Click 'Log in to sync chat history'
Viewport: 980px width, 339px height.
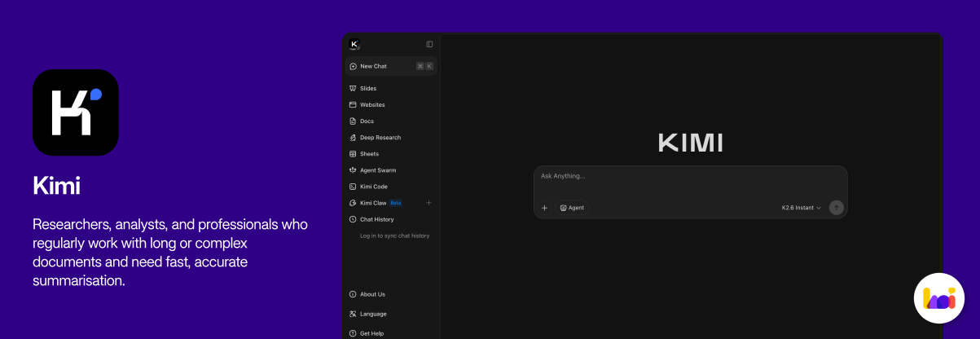click(394, 236)
